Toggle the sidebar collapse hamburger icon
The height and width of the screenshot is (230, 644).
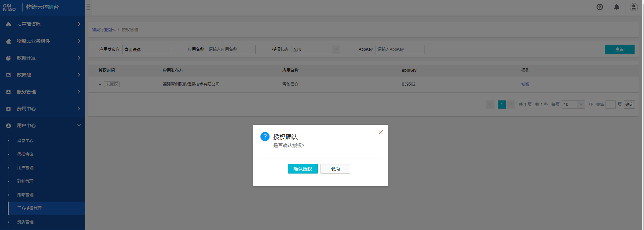[x=88, y=7]
